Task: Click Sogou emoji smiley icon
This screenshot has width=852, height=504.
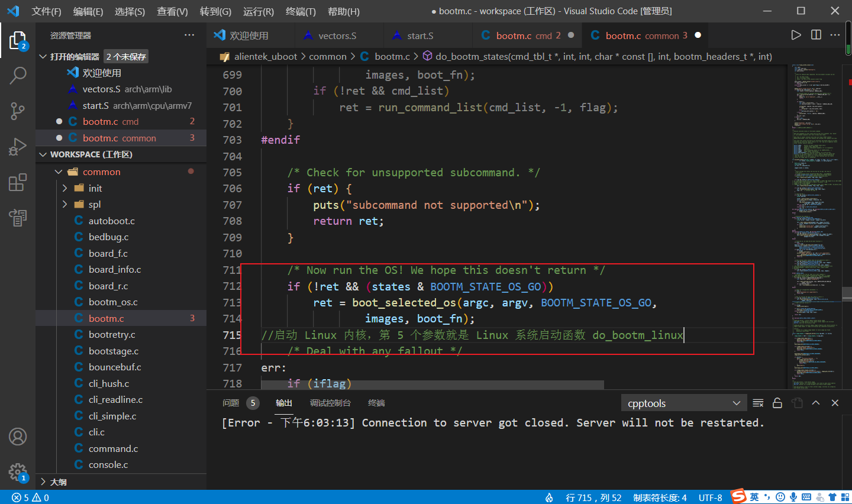Action: click(x=780, y=497)
